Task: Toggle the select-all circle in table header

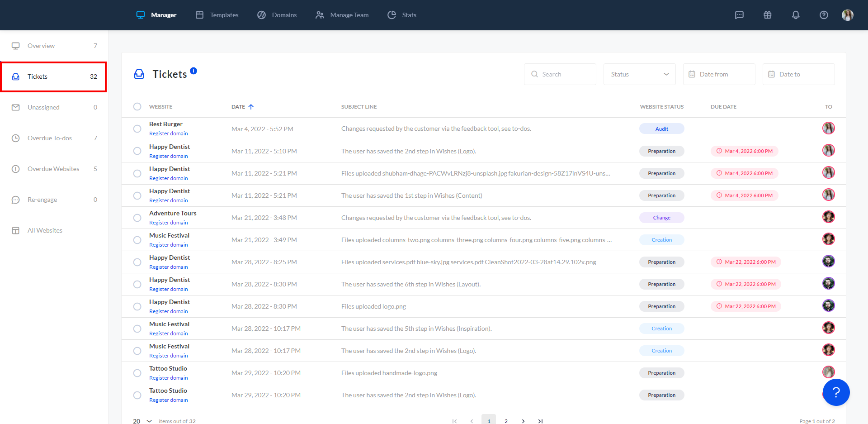Action: coord(137,107)
